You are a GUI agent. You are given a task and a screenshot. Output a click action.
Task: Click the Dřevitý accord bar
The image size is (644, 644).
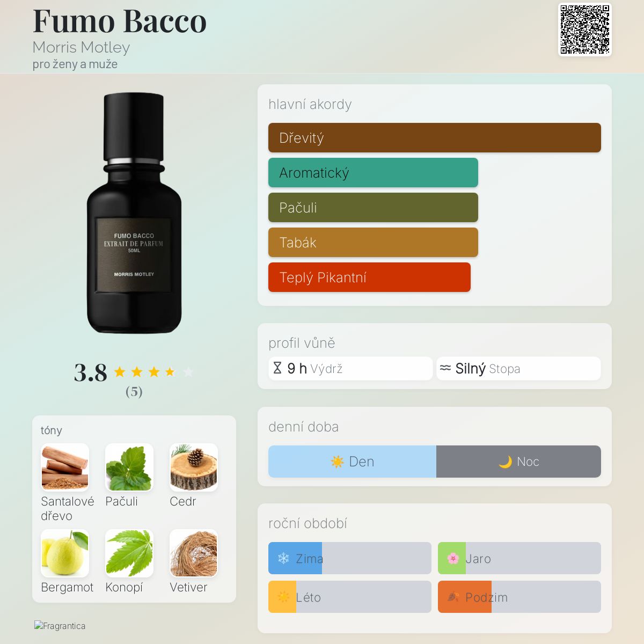coord(435,138)
